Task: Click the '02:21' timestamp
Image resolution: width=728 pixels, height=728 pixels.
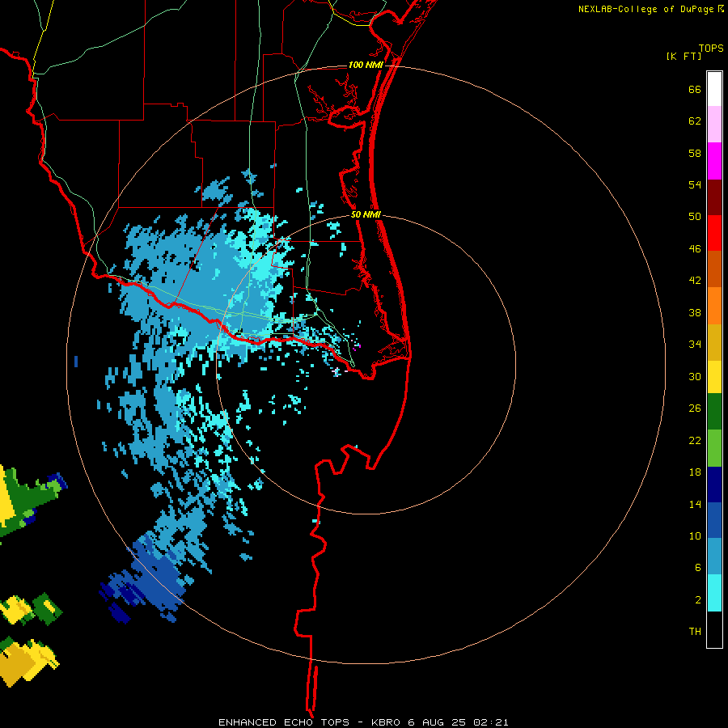Action: [x=491, y=722]
